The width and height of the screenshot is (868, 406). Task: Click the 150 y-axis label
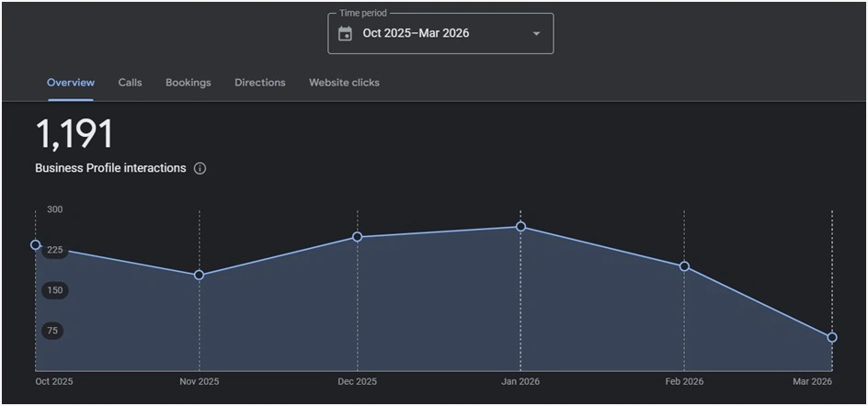point(55,290)
